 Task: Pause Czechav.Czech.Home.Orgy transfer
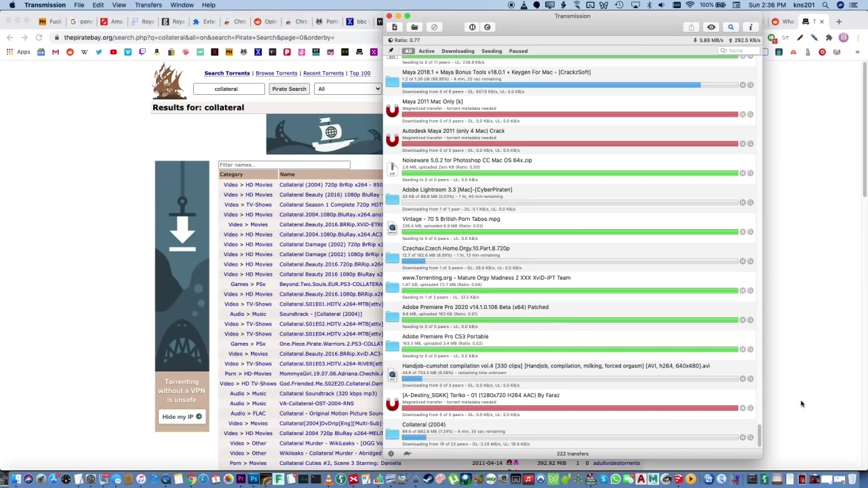[x=743, y=261]
